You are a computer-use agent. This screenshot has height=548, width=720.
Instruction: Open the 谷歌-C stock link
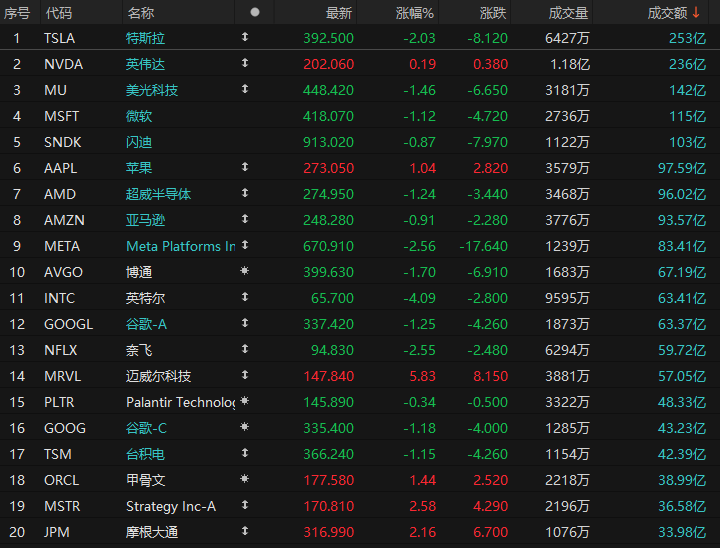(x=146, y=428)
